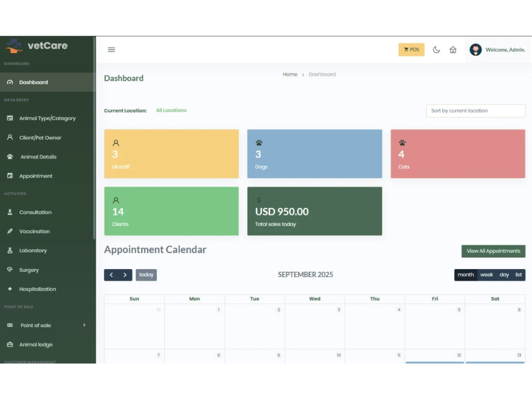Viewport: 532px width, 399px height.
Task: Click the Wed column header
Action: (x=314, y=299)
